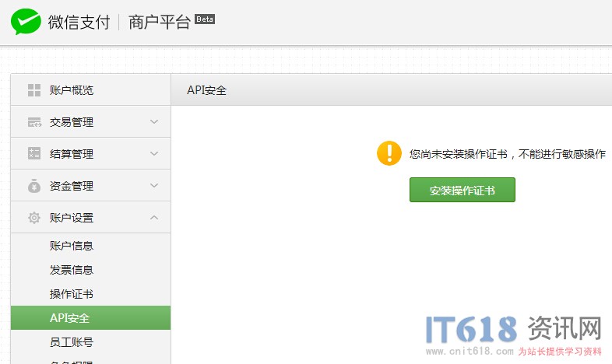Image resolution: width=612 pixels, height=364 pixels.
Task: Collapse 账户设置 chevron
Action: point(154,218)
